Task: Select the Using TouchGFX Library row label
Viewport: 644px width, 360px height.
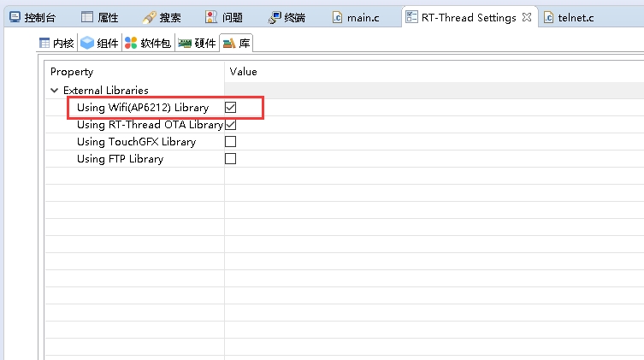Action: 136,142
